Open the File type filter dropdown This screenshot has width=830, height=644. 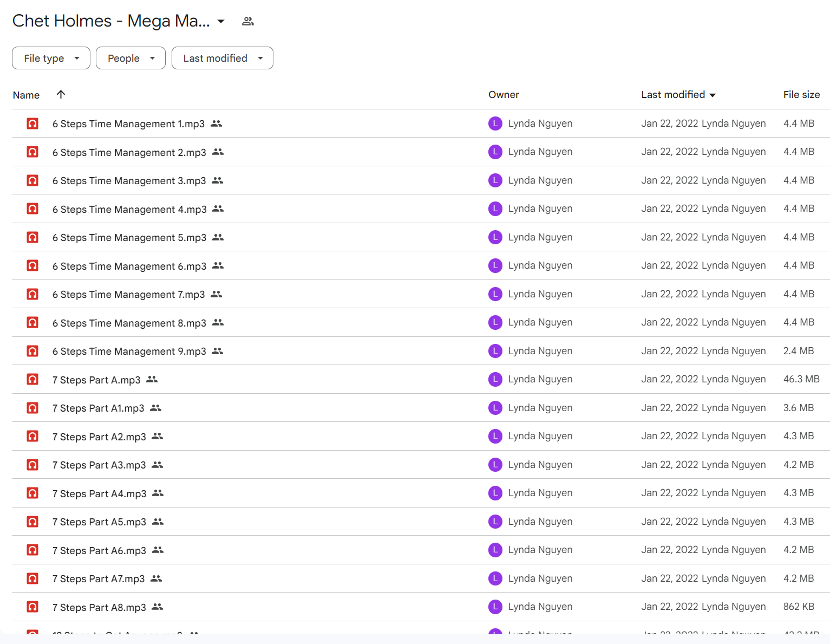51,58
